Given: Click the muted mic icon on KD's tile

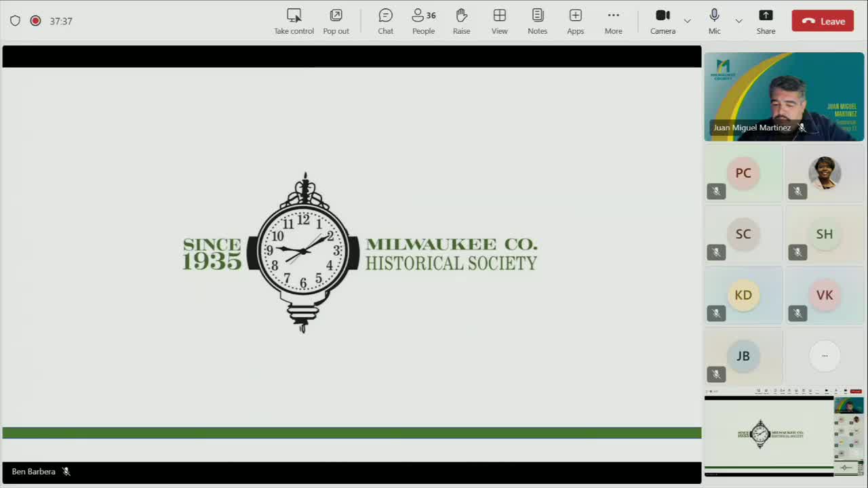Looking at the screenshot, I should [716, 314].
